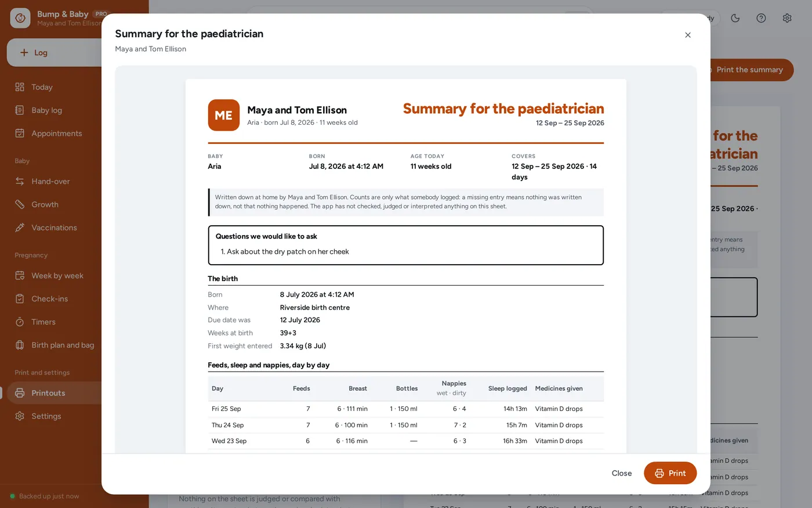Open Baby log in the sidebar

(46, 110)
